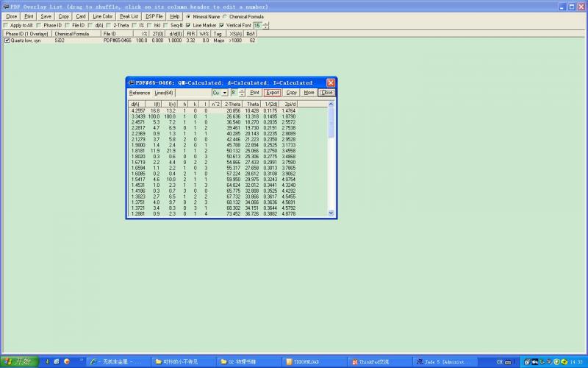The image size is (588, 368).
Task: Print the PDF#65-0466 card
Action: coord(254,93)
